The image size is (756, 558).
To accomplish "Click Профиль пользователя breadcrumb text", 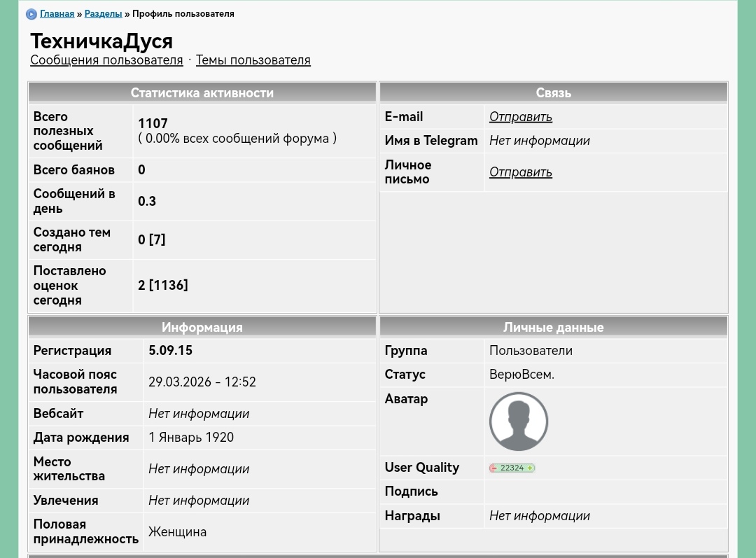I will coord(183,13).
